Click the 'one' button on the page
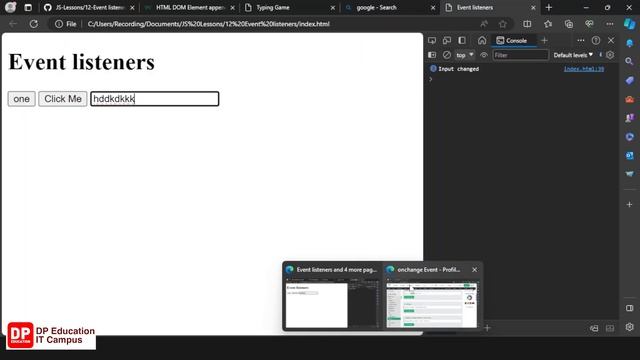The height and width of the screenshot is (360, 640). click(22, 99)
